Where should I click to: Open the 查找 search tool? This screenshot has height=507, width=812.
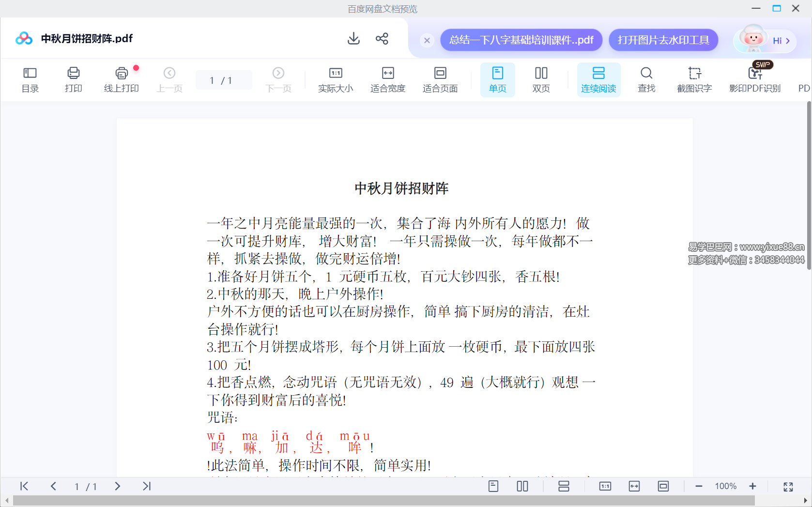coord(646,79)
